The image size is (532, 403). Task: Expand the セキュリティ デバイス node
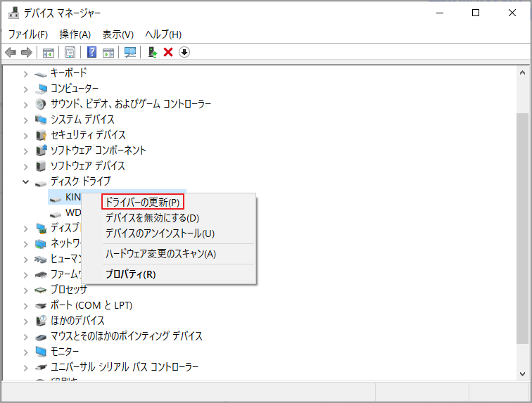(26, 136)
